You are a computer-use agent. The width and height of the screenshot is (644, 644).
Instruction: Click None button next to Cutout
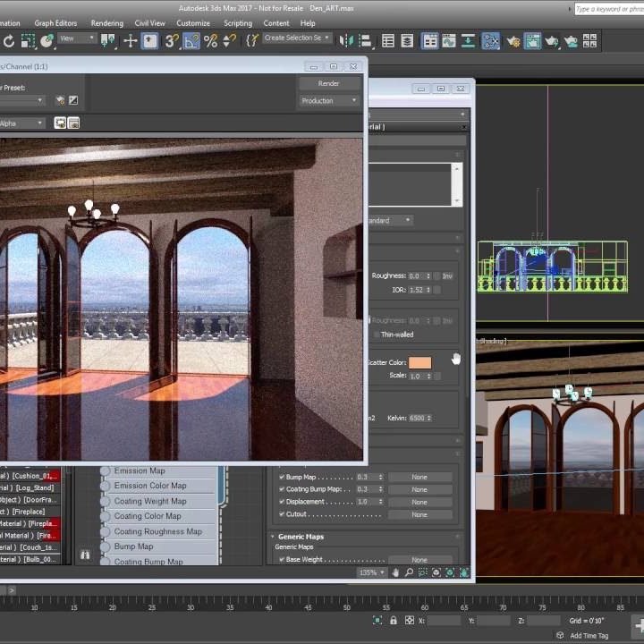pos(419,514)
